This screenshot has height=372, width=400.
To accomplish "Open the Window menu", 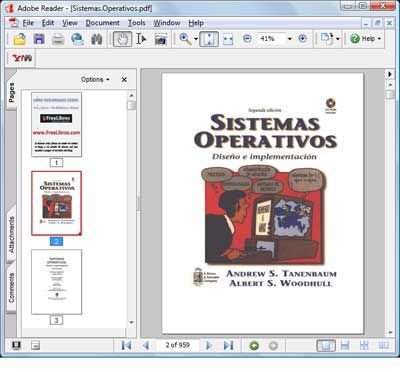I will pyautogui.click(x=167, y=23).
